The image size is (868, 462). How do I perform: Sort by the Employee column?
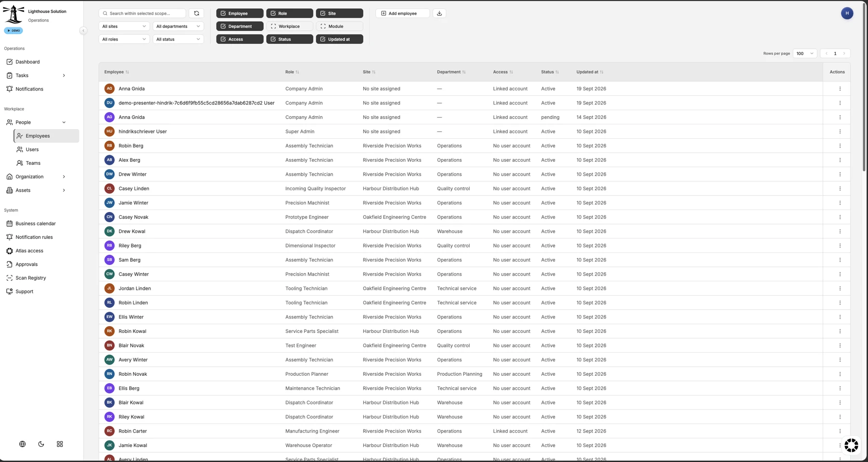point(117,72)
